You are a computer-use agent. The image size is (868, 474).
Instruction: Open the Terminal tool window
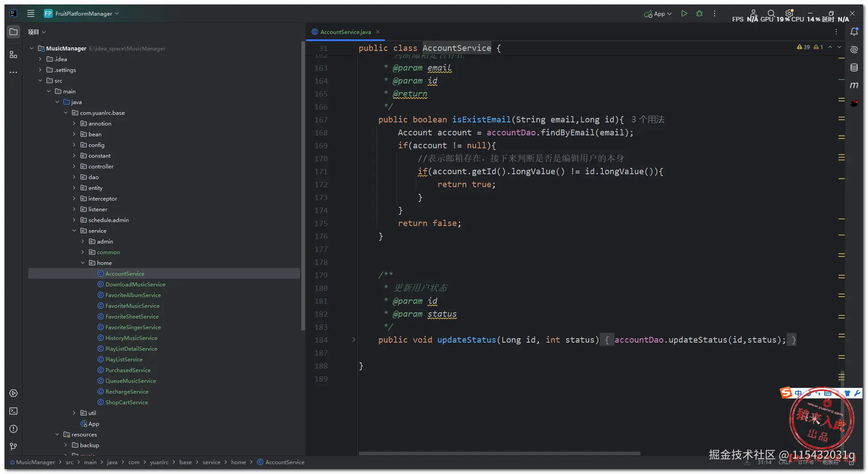point(13,411)
